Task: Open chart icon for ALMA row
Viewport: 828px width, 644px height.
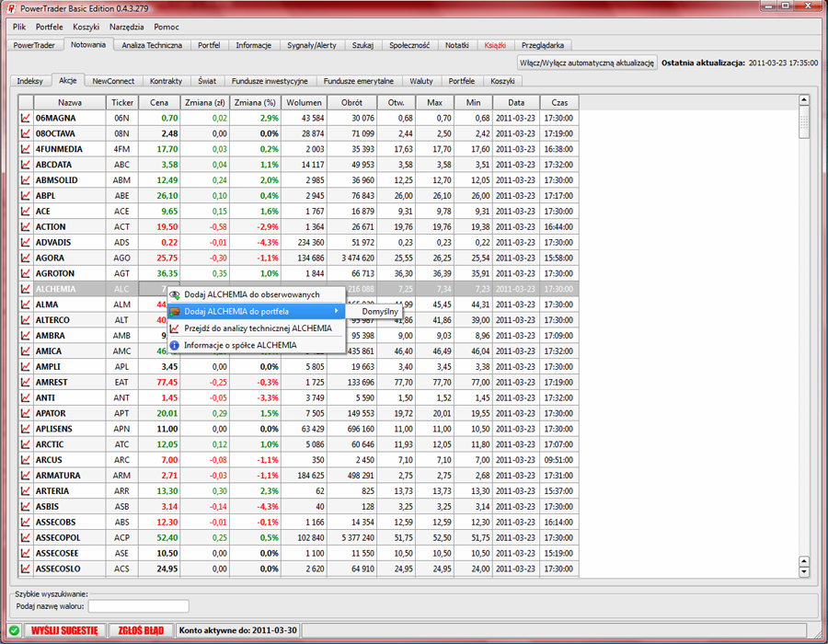Action: pos(26,305)
